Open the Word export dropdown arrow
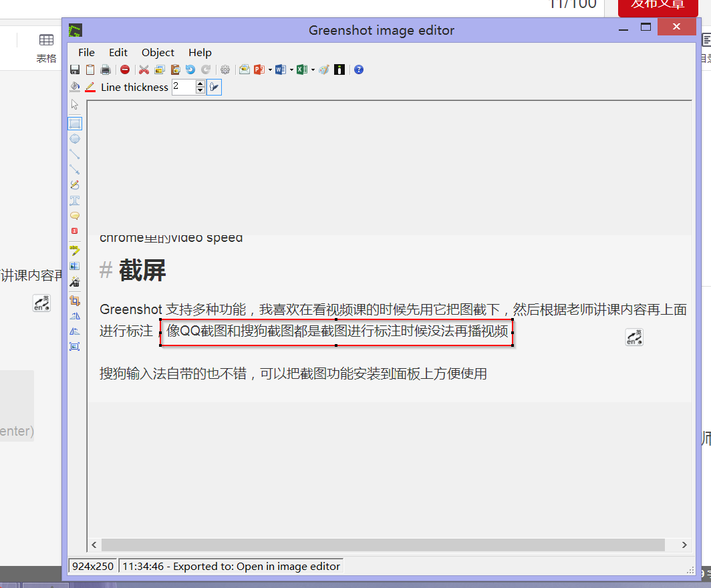The height and width of the screenshot is (588, 711). pos(291,69)
